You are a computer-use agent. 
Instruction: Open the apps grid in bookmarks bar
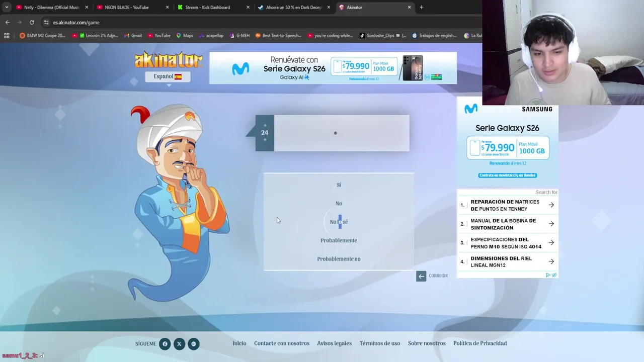7,36
